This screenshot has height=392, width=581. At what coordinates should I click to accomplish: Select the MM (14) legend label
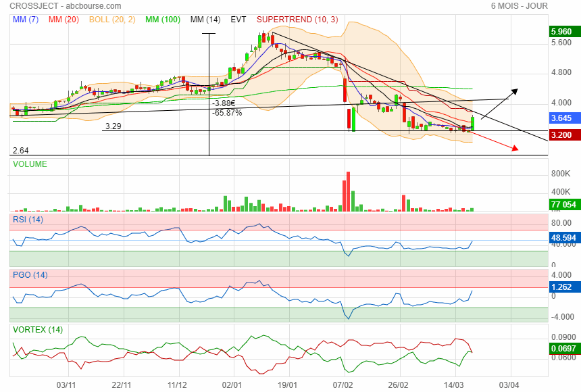point(205,20)
